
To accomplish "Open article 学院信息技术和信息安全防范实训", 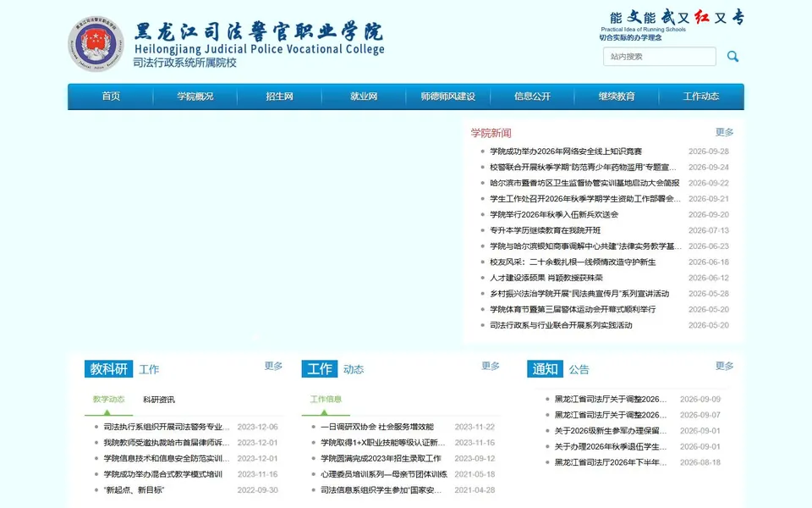I will coord(167,459).
